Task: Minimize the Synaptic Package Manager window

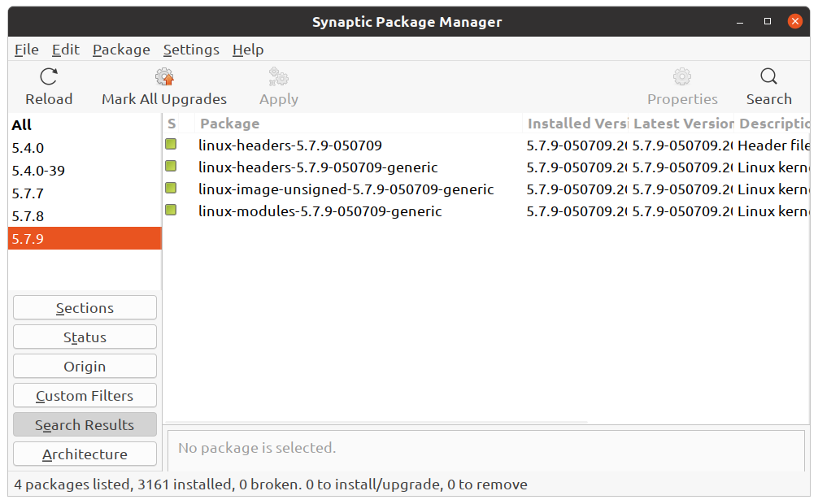Action: [740, 22]
